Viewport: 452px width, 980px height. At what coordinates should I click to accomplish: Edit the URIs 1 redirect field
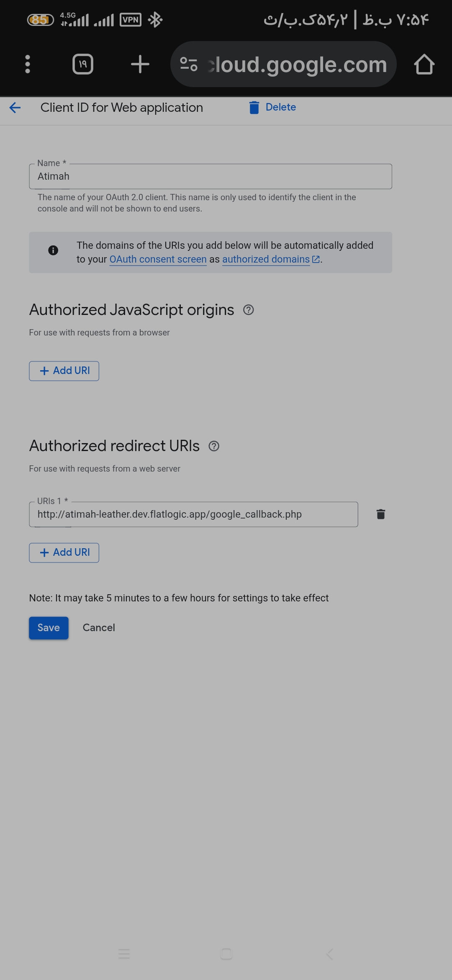(193, 514)
